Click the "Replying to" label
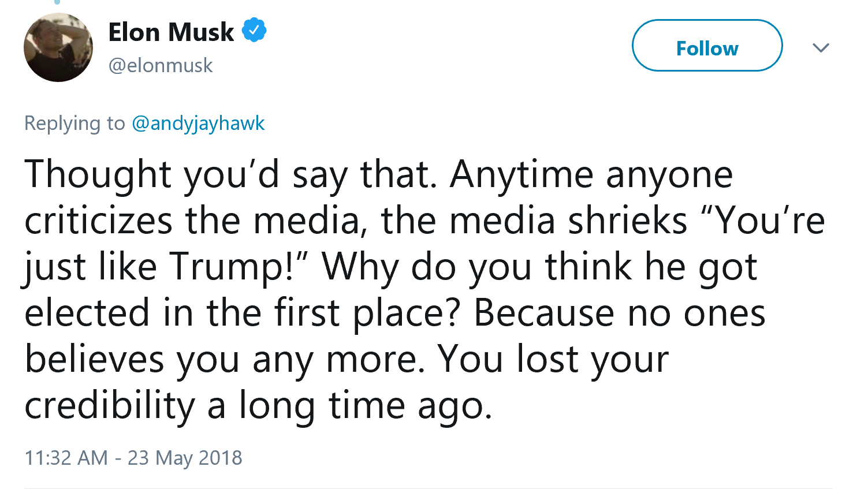This screenshot has width=868, height=489. (74, 123)
